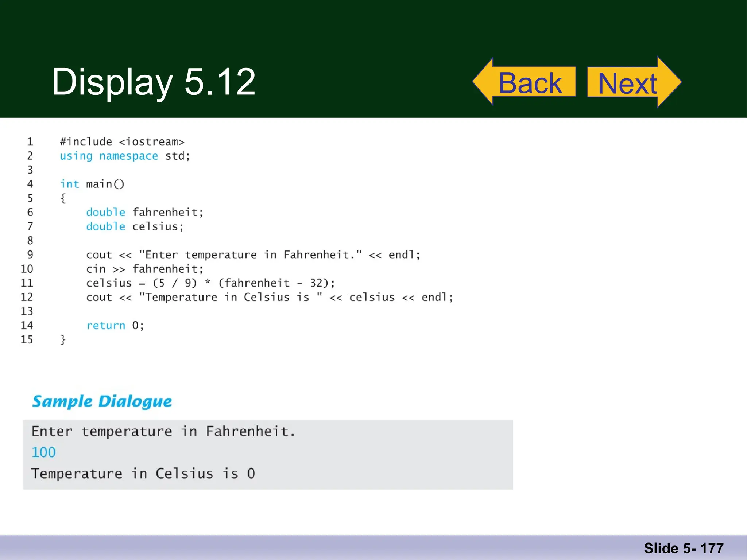
Task: Click the Display 5.12 slide title
Action: point(153,82)
